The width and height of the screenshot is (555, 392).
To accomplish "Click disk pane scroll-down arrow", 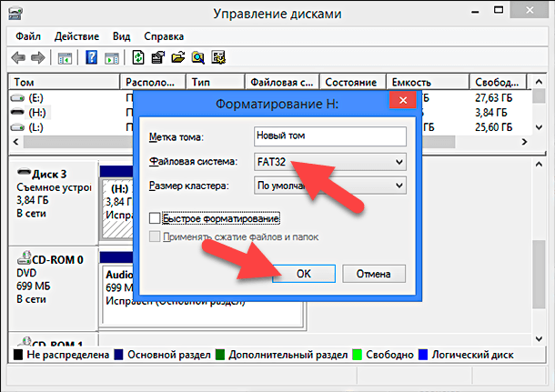I will (539, 339).
